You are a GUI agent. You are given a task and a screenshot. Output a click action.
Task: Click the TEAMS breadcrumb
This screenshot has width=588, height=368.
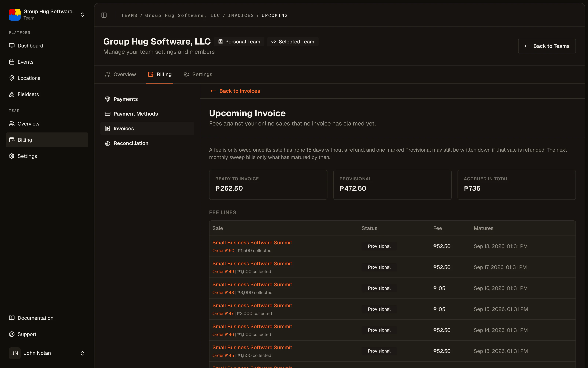pos(129,15)
